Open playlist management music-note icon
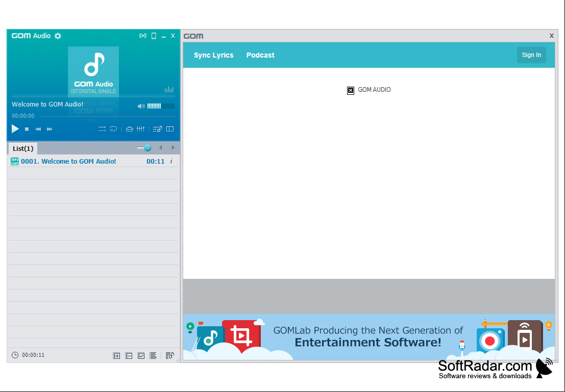This screenshot has height=392, width=565. pyautogui.click(x=170, y=356)
